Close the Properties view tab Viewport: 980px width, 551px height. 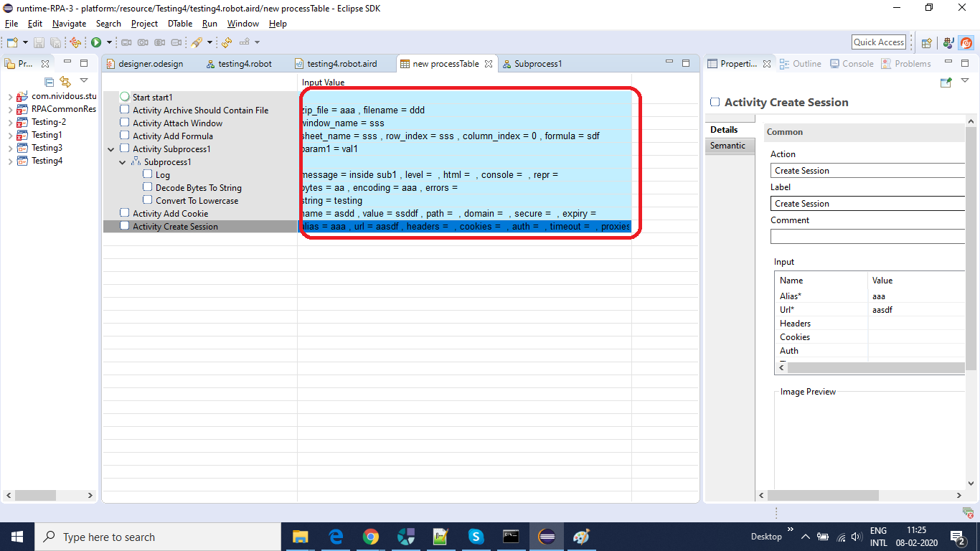[766, 64]
